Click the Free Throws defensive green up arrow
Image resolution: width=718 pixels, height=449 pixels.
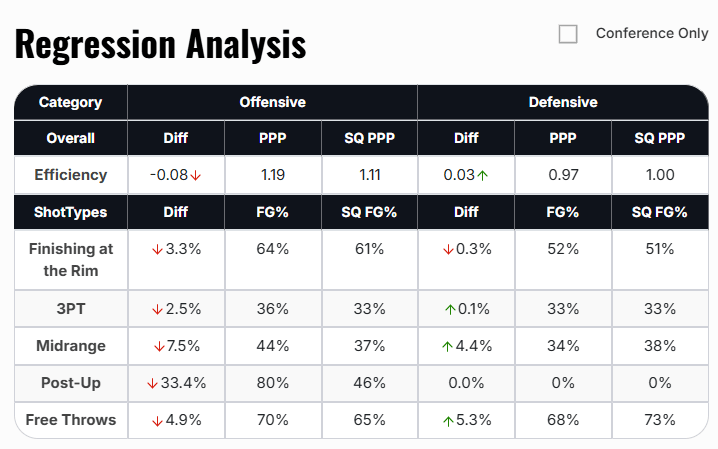447,420
